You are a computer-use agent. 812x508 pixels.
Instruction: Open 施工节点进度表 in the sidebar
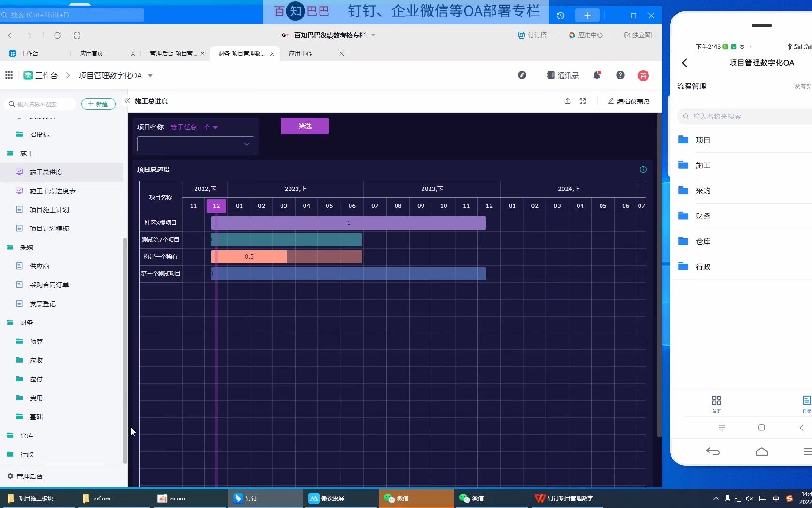click(x=53, y=191)
